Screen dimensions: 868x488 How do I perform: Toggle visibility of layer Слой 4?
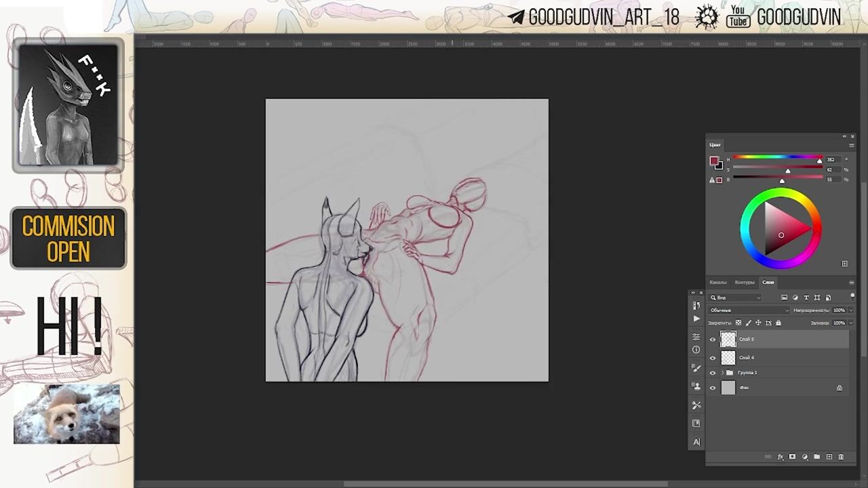(713, 358)
